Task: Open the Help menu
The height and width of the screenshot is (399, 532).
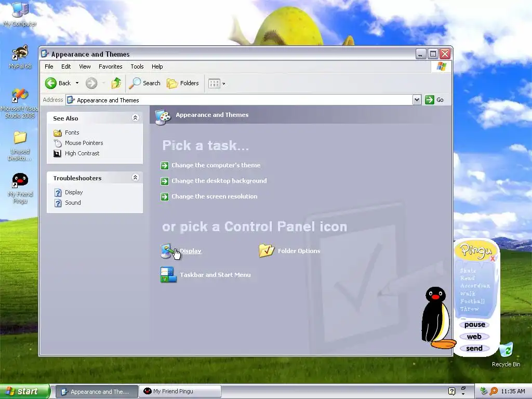Action: [x=157, y=66]
